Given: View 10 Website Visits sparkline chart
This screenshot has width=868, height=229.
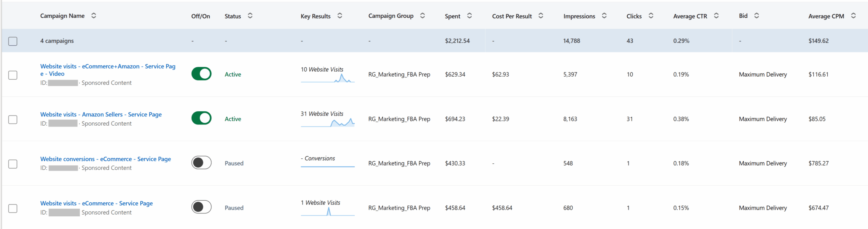Looking at the screenshot, I should (x=328, y=78).
